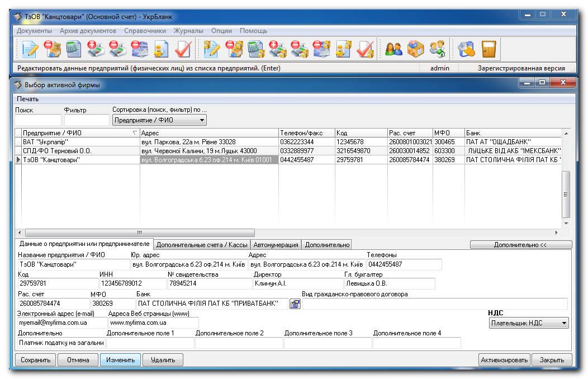This screenshot has height=379, width=588.
Task: Click the goods package box icon
Action: 415,49
